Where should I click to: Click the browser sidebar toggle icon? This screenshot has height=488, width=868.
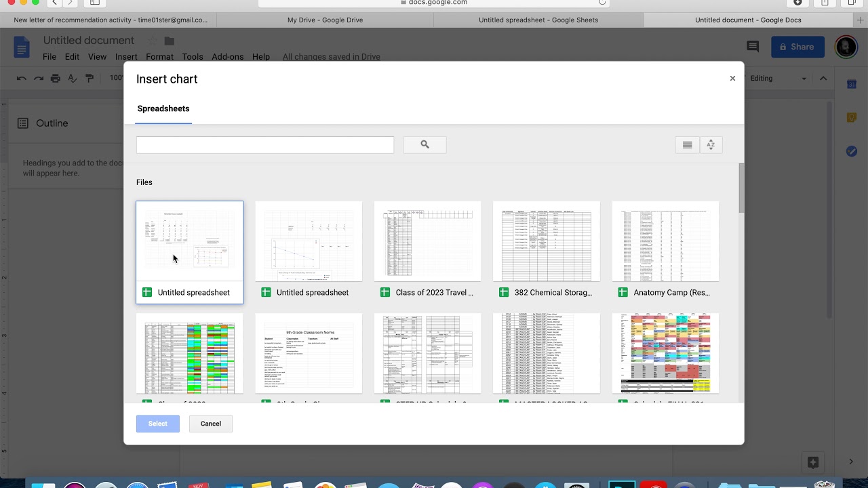[x=95, y=3]
